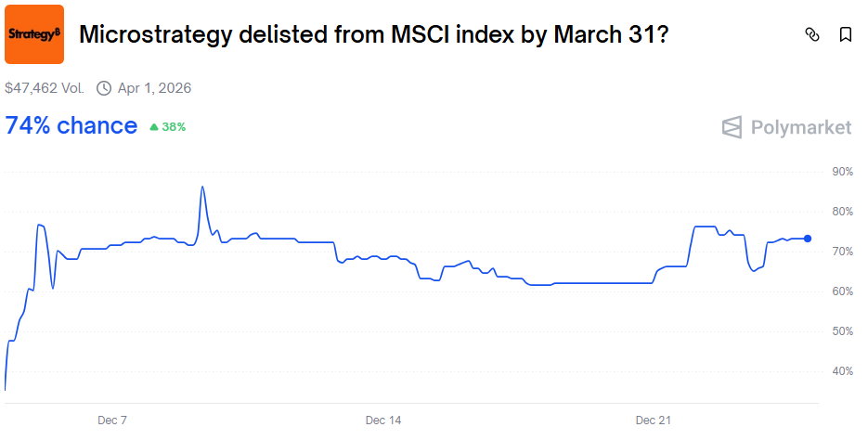Click the green up-triangle change indicator
The width and height of the screenshot is (868, 440).
click(x=153, y=127)
